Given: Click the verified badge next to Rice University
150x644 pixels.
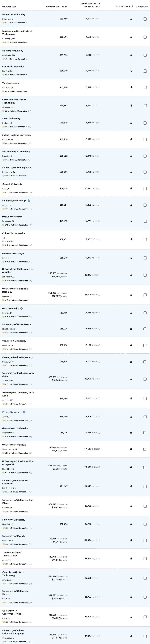Looking at the screenshot, I should (x=21, y=309).
